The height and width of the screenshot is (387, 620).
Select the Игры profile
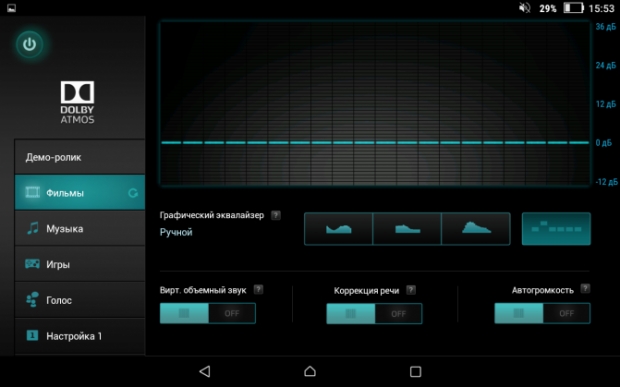[80, 264]
